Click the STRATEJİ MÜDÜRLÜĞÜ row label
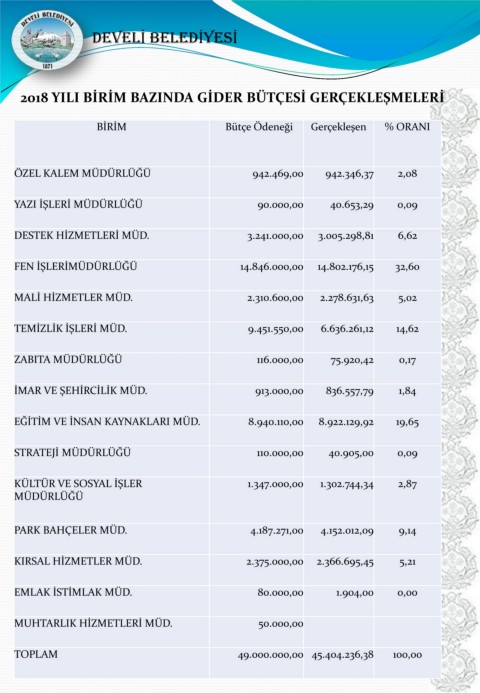The image size is (480, 693). click(x=72, y=453)
